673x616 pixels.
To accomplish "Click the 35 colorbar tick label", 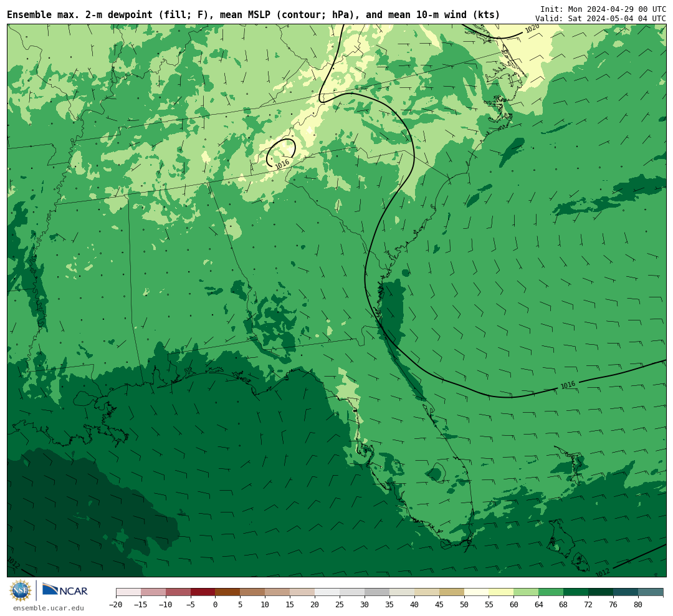I will tap(389, 604).
